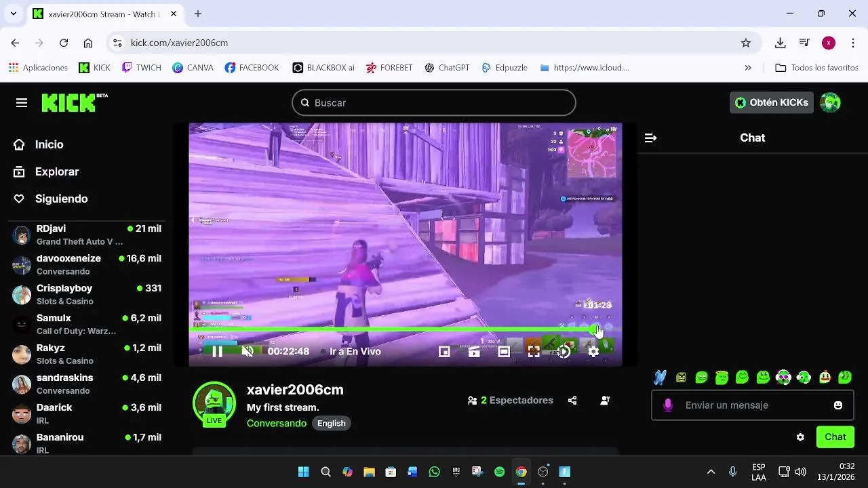The height and width of the screenshot is (488, 868).
Task: Open the emoji picker smiley
Action: pyautogui.click(x=838, y=405)
